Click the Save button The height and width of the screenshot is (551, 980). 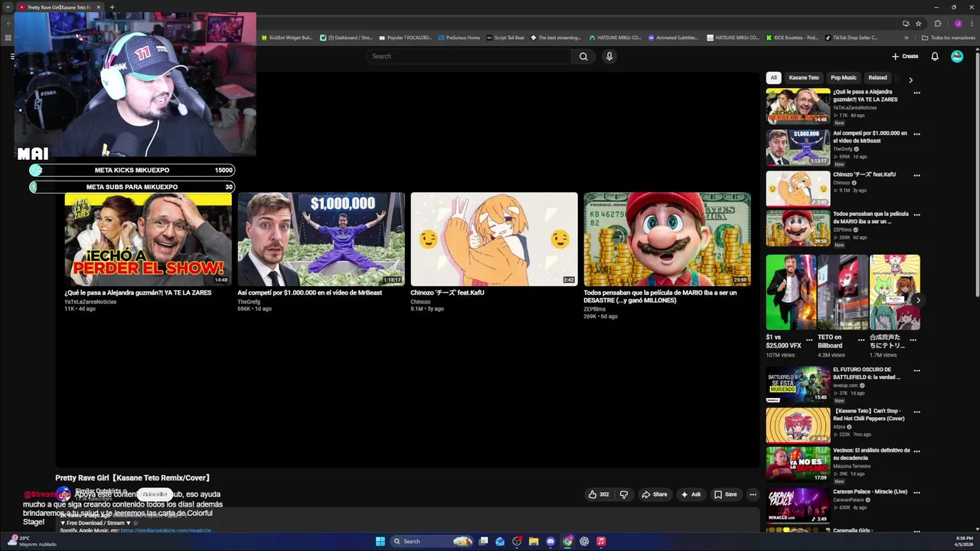coord(725,494)
